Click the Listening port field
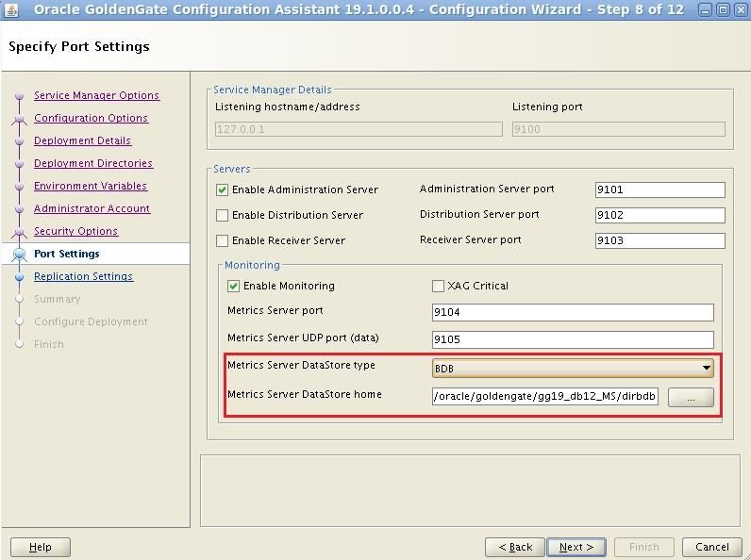The width and height of the screenshot is (751, 560). coord(619,129)
